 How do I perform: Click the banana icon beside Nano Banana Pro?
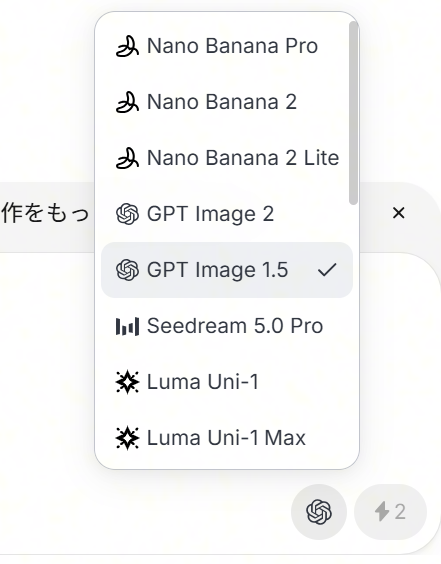127,46
